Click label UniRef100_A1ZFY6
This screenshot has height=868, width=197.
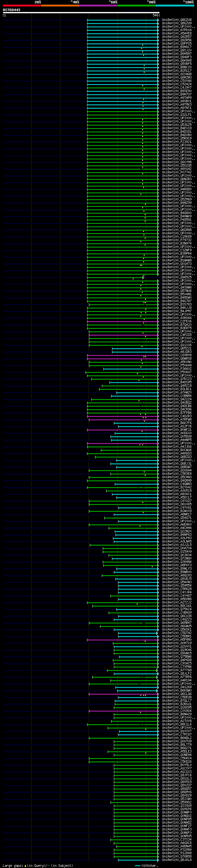tap(177, 426)
